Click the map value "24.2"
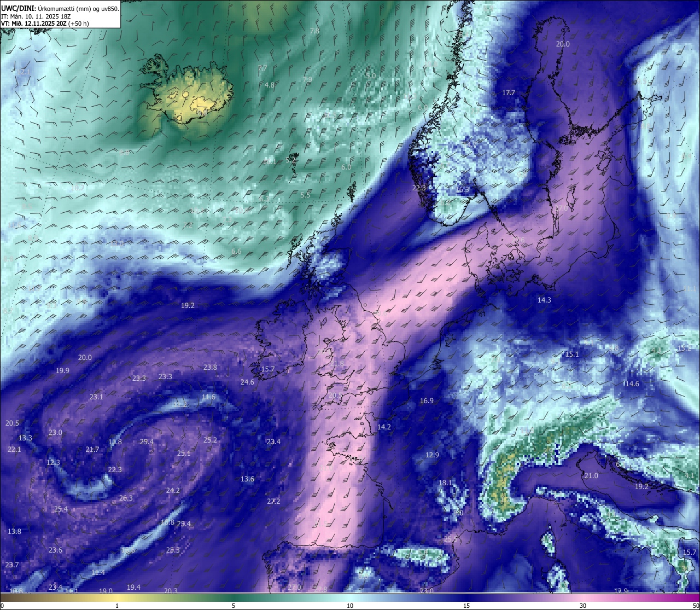This screenshot has height=610, width=700. tap(173, 491)
